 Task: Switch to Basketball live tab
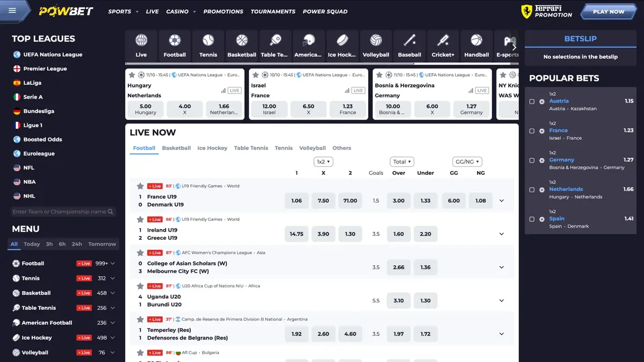pos(176,148)
